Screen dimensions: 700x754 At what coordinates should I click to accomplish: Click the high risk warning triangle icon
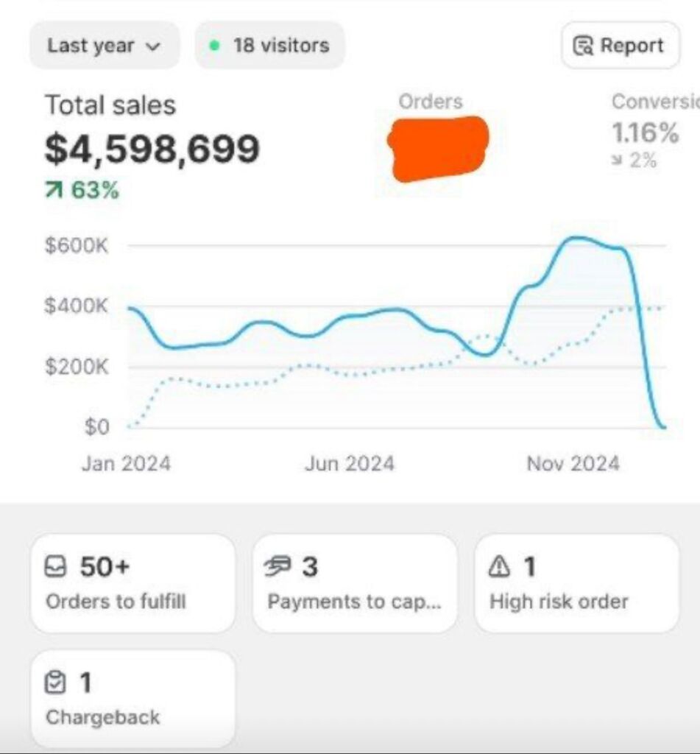click(x=500, y=567)
